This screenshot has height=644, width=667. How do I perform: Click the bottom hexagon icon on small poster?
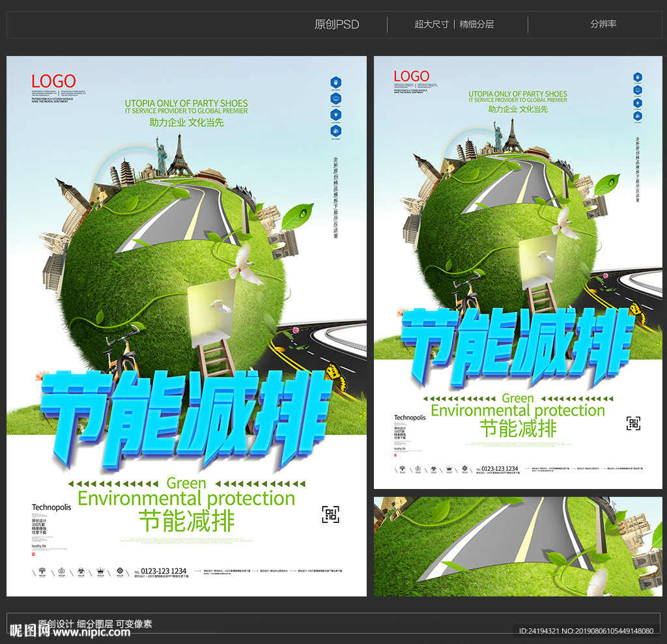click(x=637, y=116)
